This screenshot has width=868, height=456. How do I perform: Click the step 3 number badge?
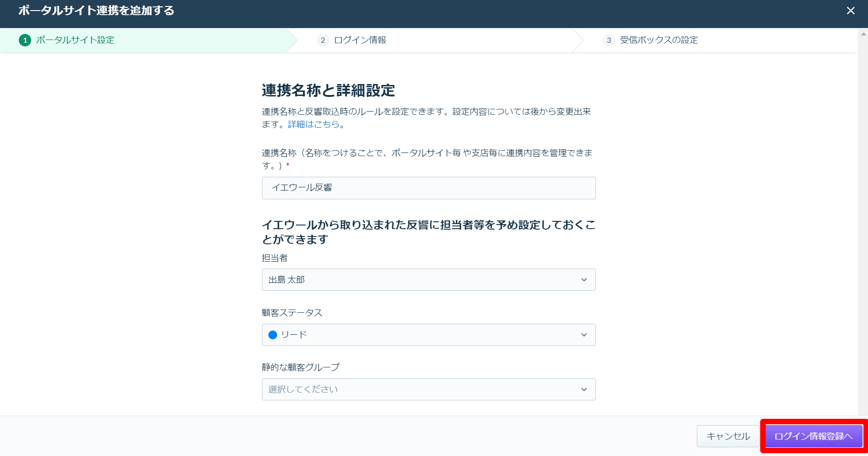(x=609, y=40)
